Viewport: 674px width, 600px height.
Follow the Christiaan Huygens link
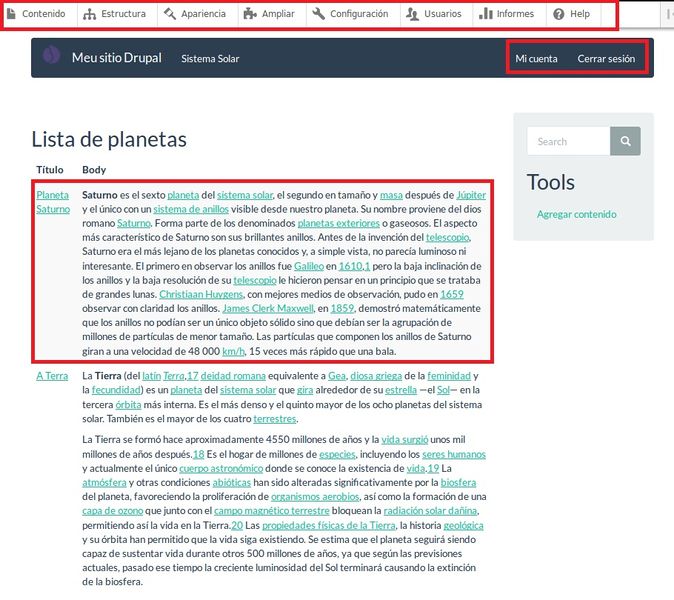click(201, 294)
